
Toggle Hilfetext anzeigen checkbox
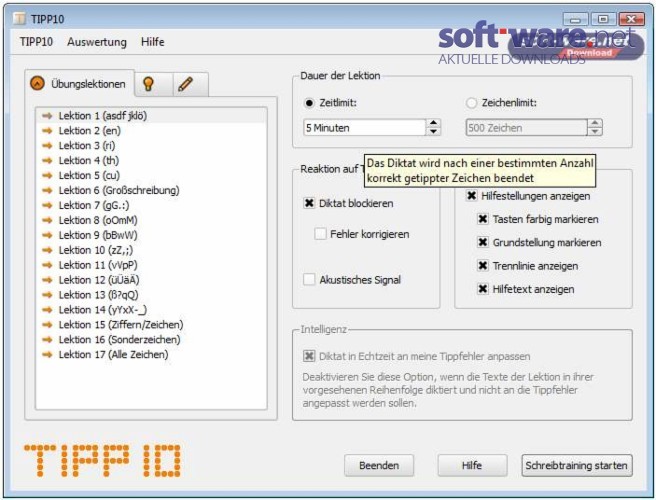click(483, 289)
